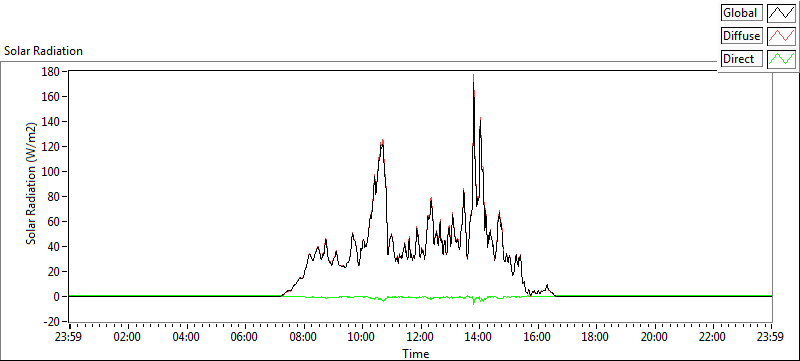
Task: Click the 160 y-axis tick label
Action: 52,97
